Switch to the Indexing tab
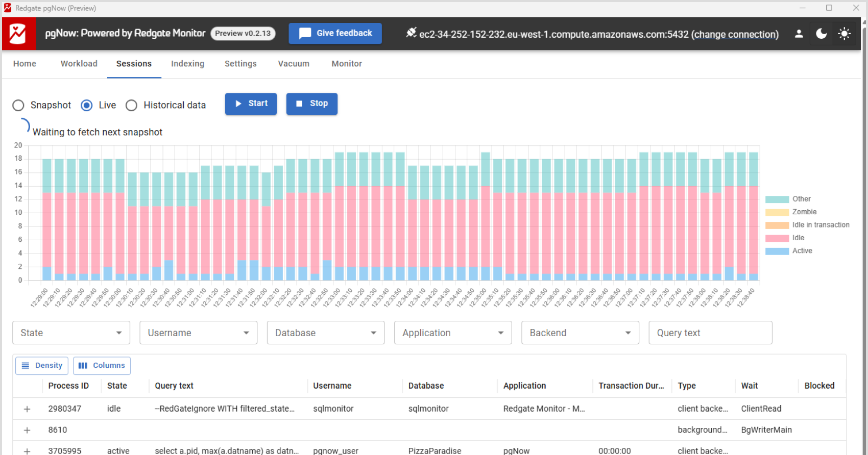 187,64
